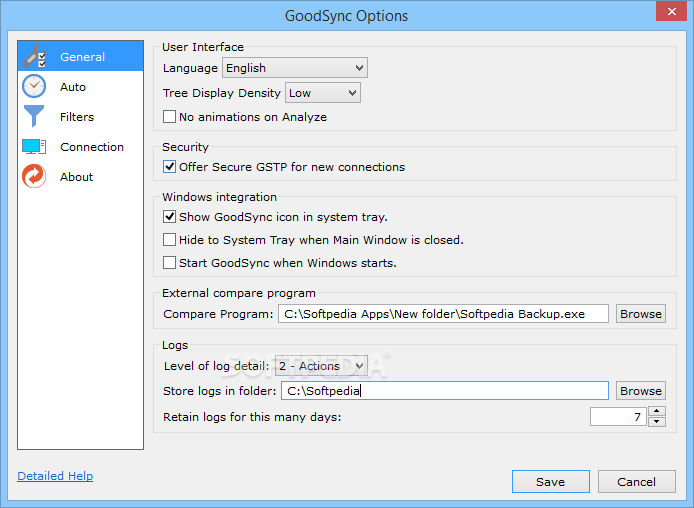This screenshot has width=694, height=508.
Task: Click the About GoodSync logo icon
Action: click(x=34, y=177)
